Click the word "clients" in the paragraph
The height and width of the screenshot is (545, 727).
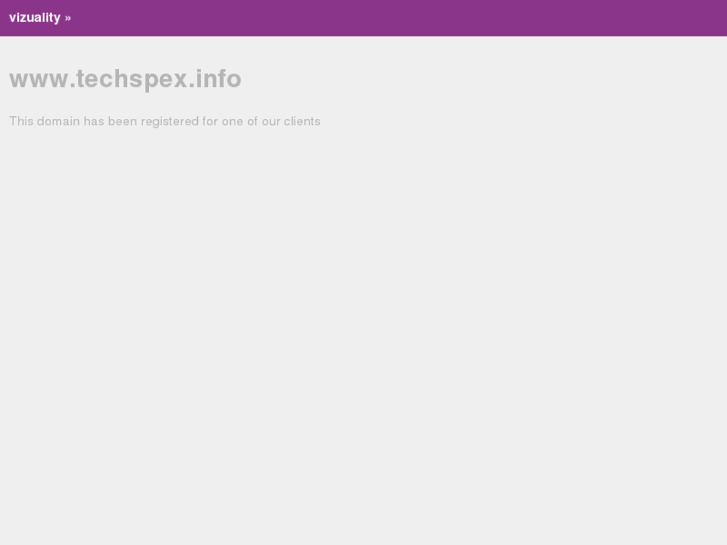tap(302, 121)
